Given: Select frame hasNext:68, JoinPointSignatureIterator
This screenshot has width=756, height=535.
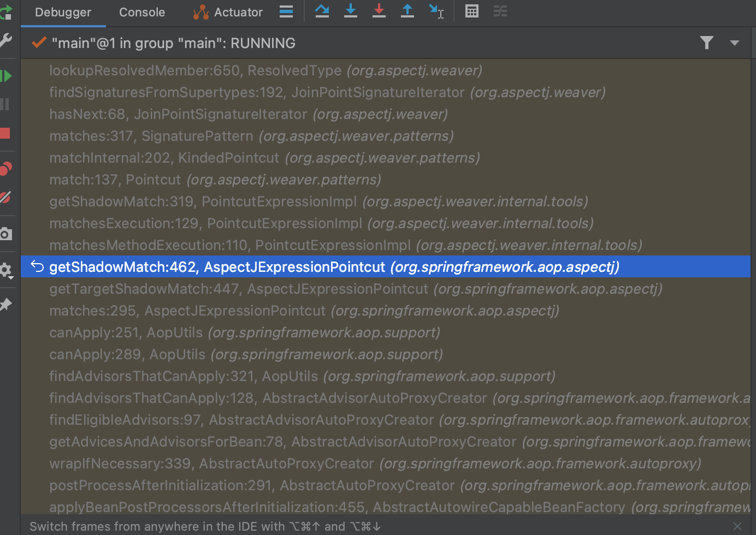Looking at the screenshot, I should [385, 114].
